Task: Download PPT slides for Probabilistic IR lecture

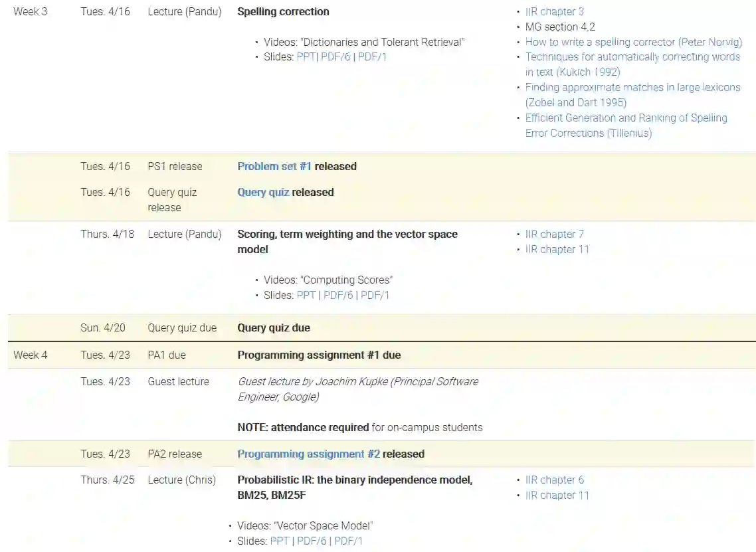Action: point(280,541)
